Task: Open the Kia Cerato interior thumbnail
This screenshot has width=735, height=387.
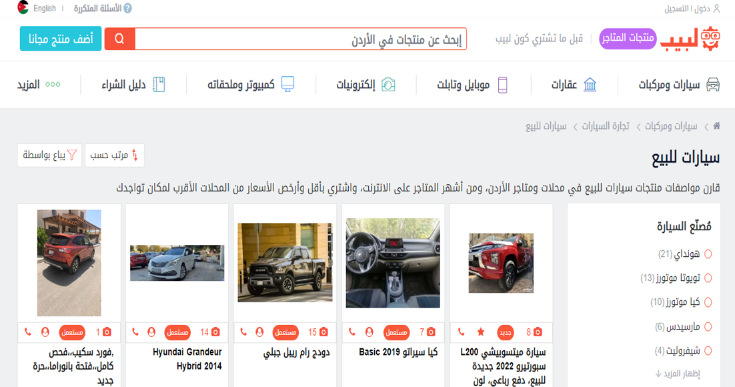Action: 393,263
